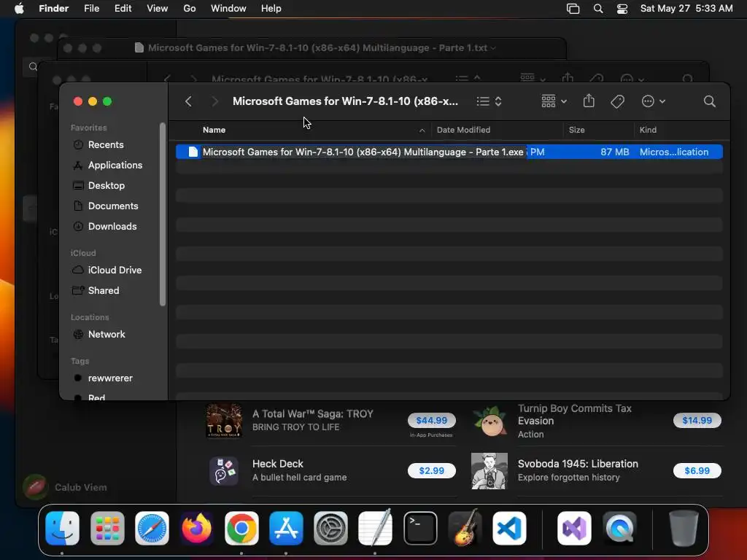Screen dimensions: 747x560
Task: Sort by the Kind column header
Action: coord(648,130)
